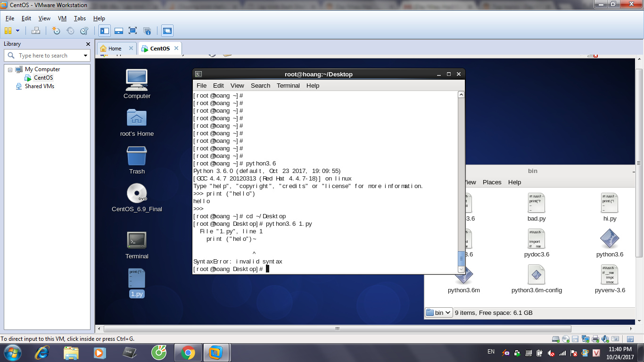Viewport: 644px width, 362px height.
Task: Click Send Ctrl+Alt+Del toolbar icon
Action: [36, 31]
